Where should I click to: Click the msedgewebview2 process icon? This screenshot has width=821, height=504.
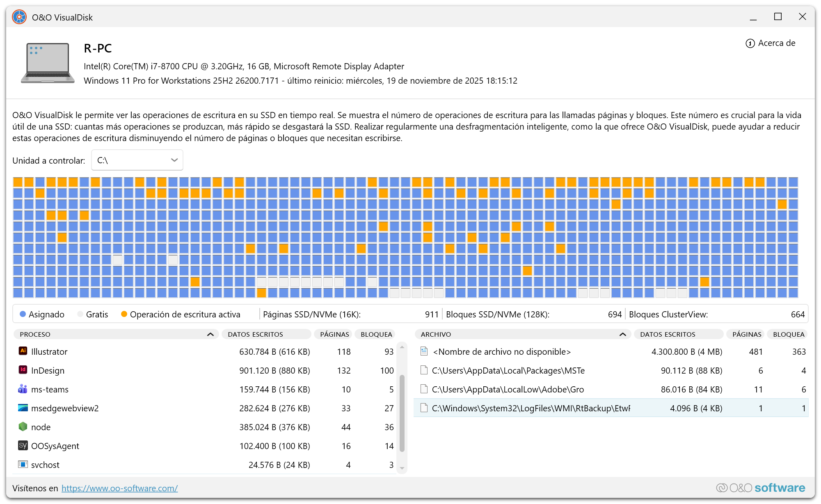tap(23, 408)
